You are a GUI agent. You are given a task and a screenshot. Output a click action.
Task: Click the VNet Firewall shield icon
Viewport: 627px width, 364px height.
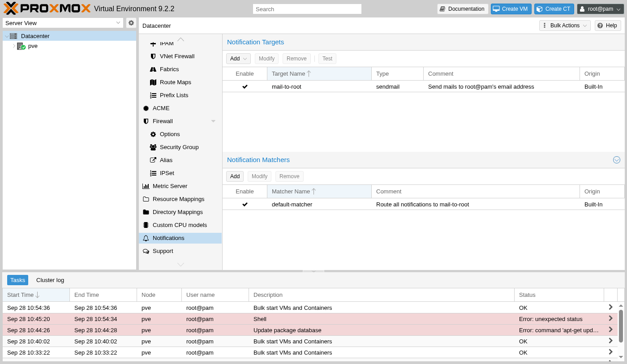(153, 56)
